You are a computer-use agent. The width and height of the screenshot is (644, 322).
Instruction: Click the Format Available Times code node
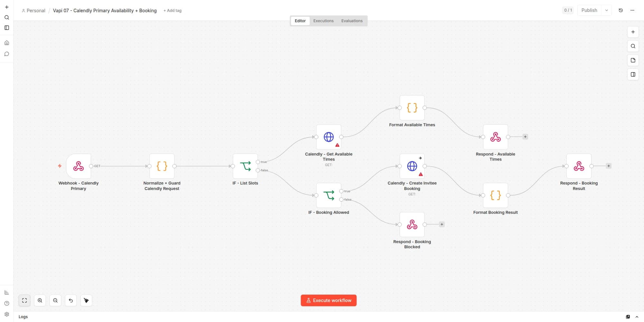[x=412, y=108]
